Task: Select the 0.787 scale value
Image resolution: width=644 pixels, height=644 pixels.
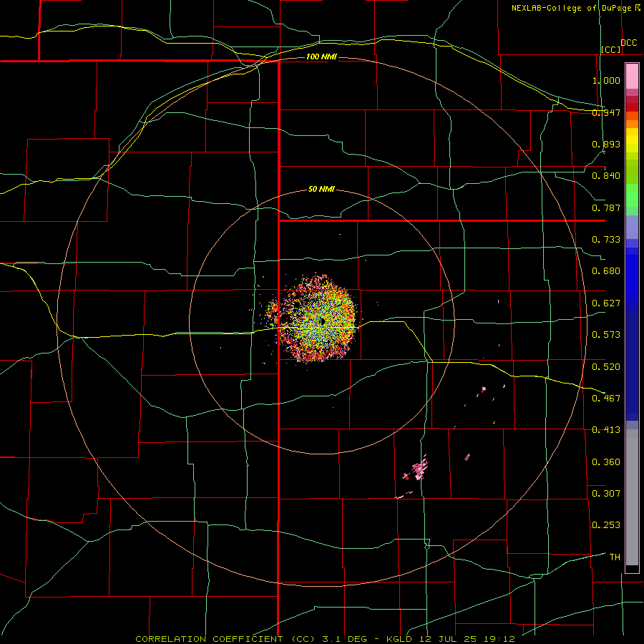Action: click(606, 208)
